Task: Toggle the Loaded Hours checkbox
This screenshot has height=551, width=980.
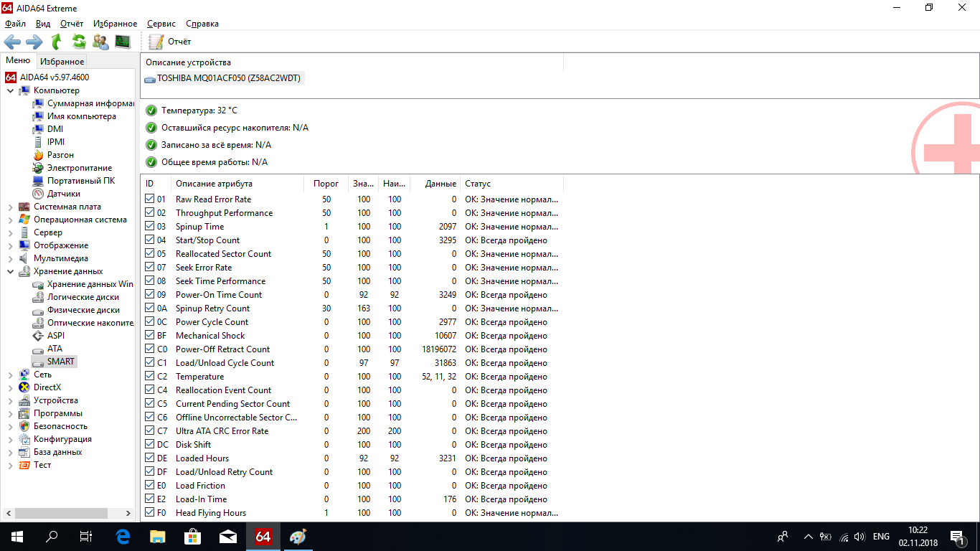Action: pyautogui.click(x=149, y=458)
